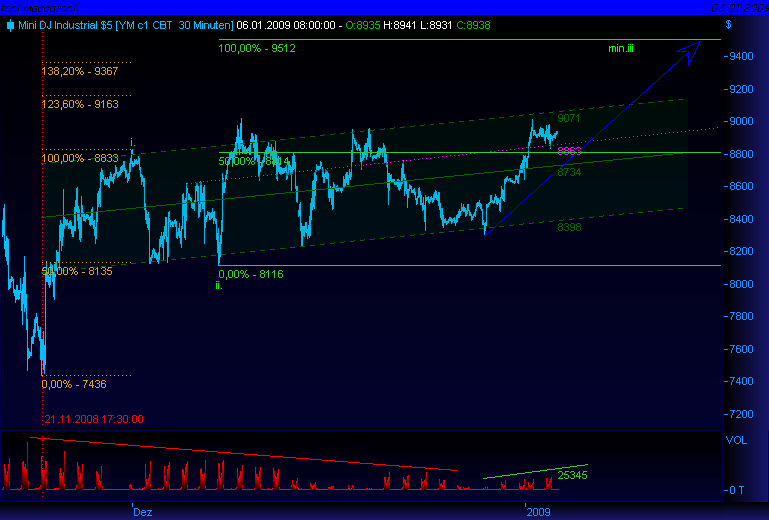Click the 9071 channel upper value

569,118
